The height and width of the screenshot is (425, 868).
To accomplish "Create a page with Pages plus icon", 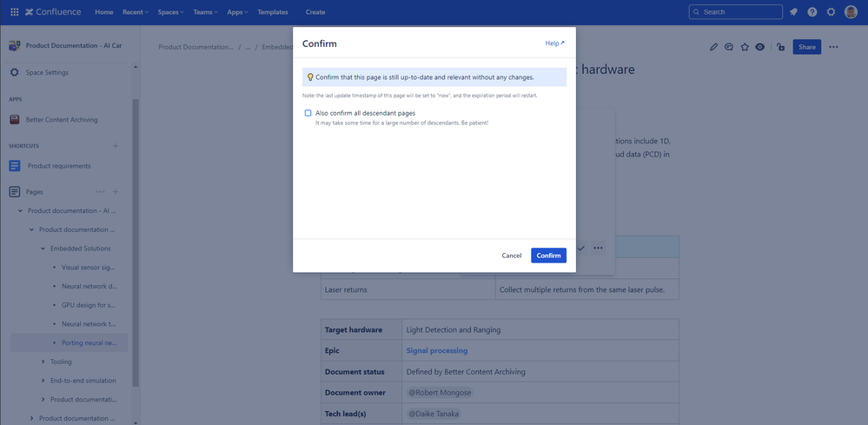I will pos(116,192).
